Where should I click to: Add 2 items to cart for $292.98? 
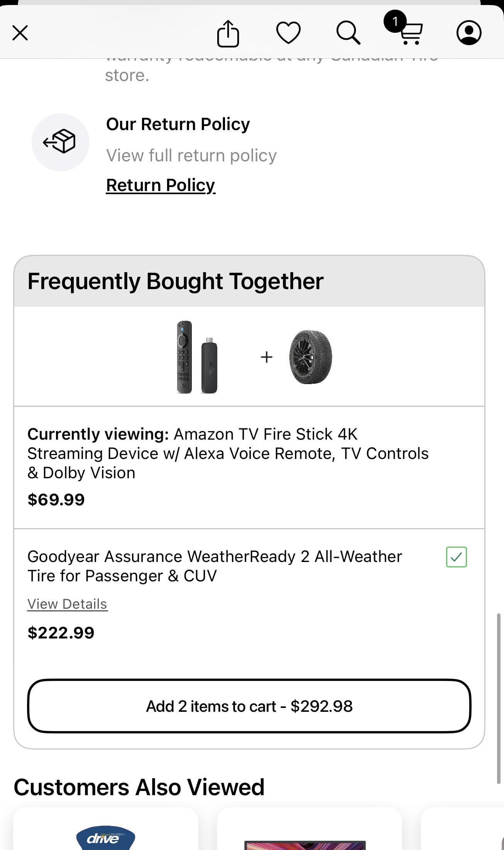coord(249,706)
